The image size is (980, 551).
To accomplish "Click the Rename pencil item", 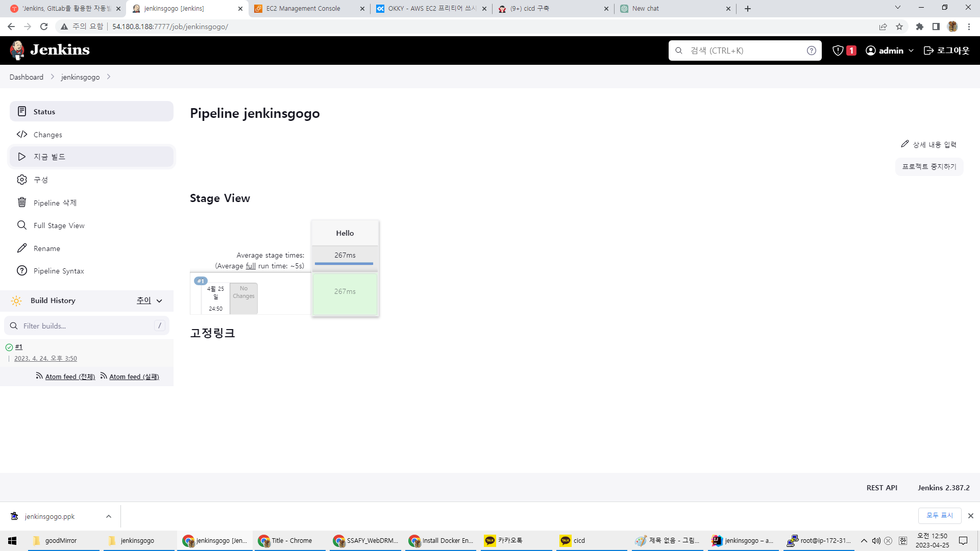I will point(22,248).
